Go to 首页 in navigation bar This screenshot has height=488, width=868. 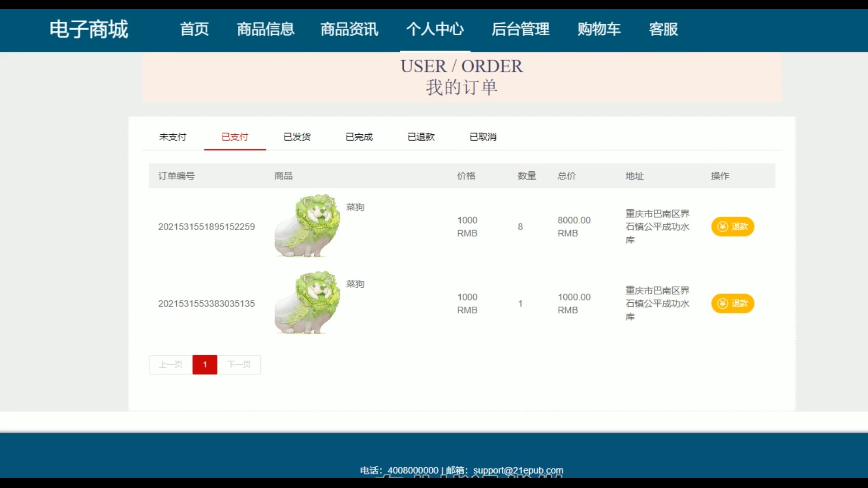[194, 29]
